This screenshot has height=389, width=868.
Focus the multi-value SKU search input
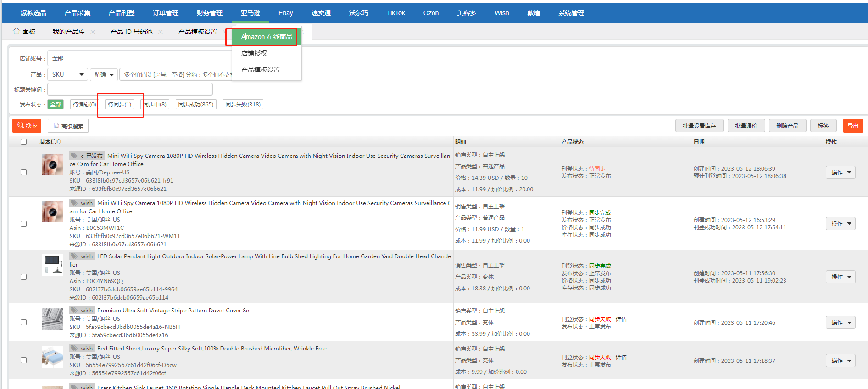click(176, 74)
